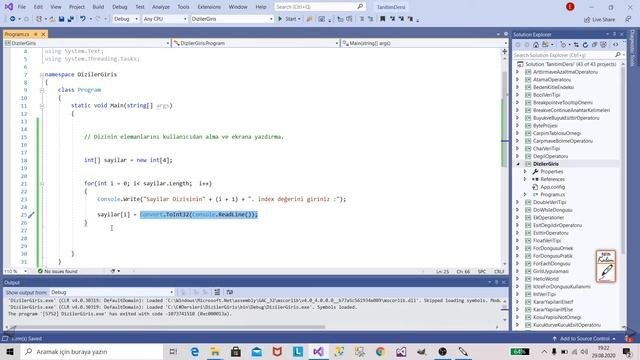Open the Analyze menu
This screenshot has height=360, width=640.
pyautogui.click(x=161, y=7)
